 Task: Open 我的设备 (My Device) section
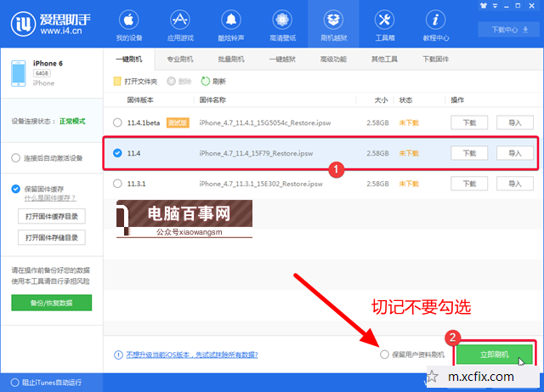point(128,26)
